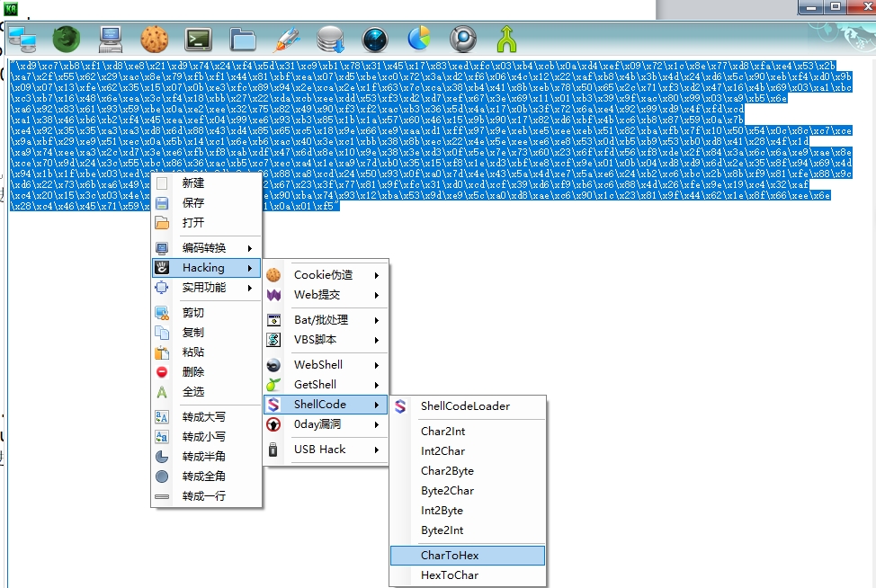
Task: Open the pie chart toolbar icon
Action: point(419,40)
